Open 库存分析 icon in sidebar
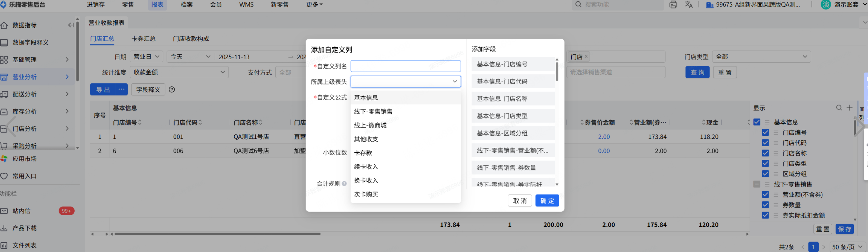Viewport: 868px width, 252px height. tap(4, 112)
